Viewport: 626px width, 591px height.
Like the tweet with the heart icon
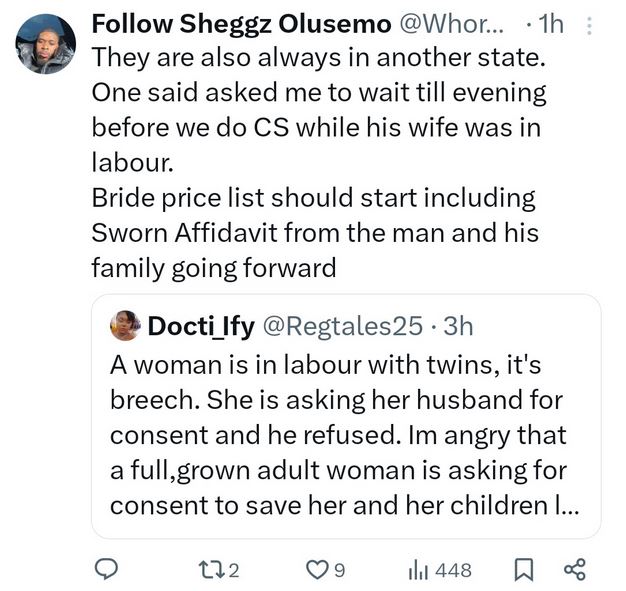tap(316, 570)
